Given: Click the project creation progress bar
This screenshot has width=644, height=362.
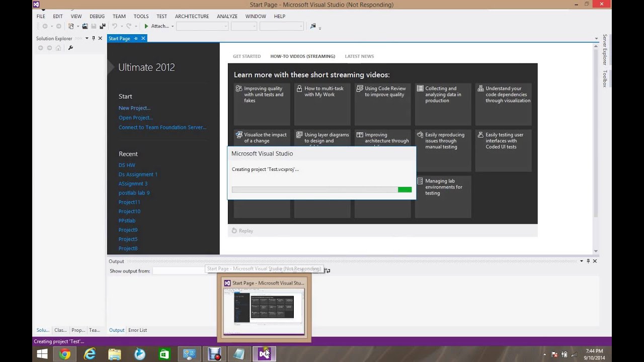Looking at the screenshot, I should tap(321, 190).
